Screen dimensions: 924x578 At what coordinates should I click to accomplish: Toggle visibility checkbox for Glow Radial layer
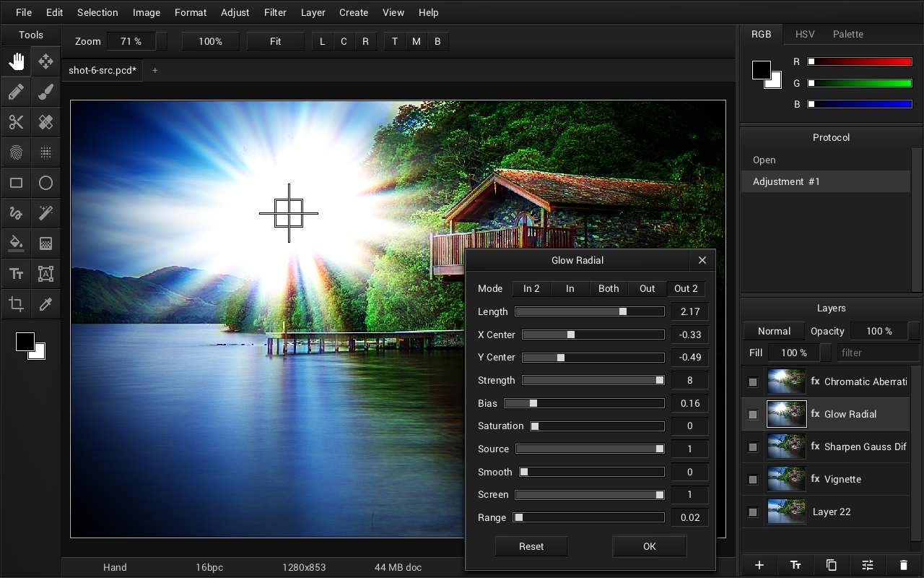tap(753, 415)
